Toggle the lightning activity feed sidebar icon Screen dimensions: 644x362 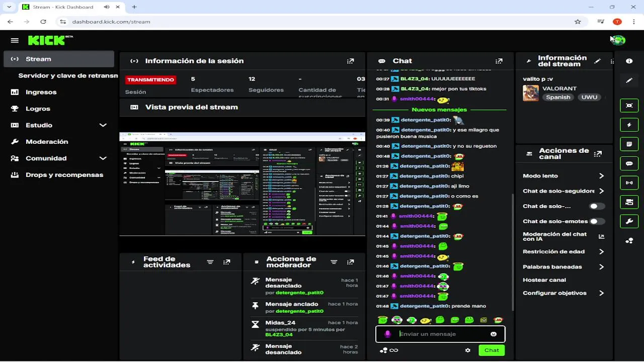point(629,125)
